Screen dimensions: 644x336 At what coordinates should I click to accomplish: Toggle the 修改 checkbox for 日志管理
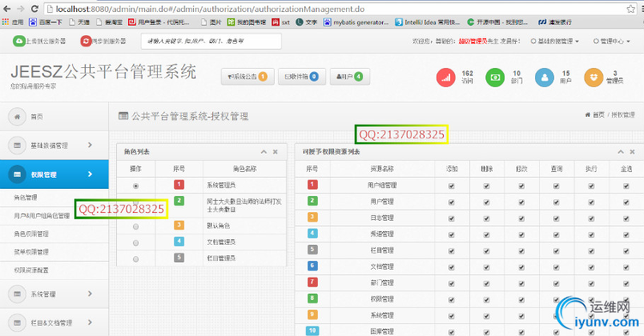(x=521, y=218)
